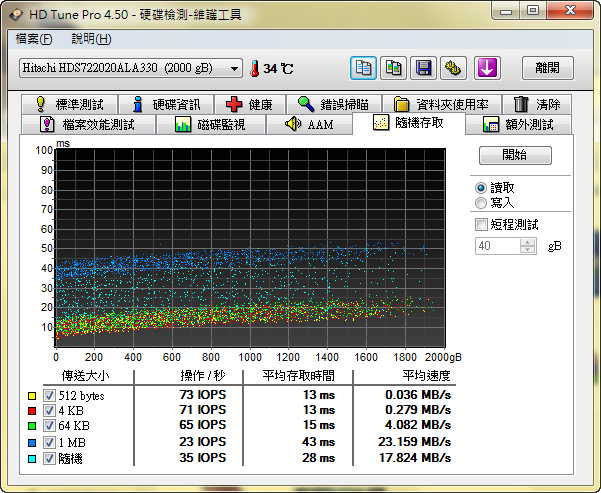
Task: Open the 標準測試 benchmark tab
Action: [69, 104]
